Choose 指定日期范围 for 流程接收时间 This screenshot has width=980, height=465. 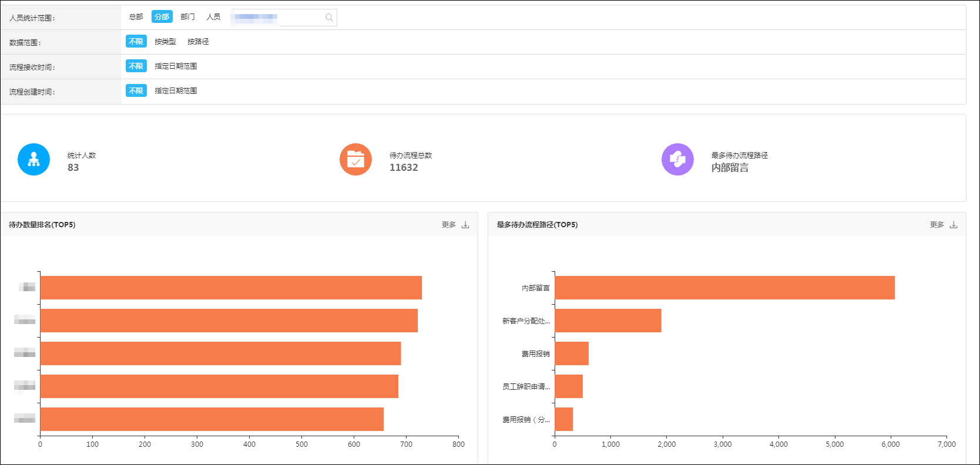(176, 66)
